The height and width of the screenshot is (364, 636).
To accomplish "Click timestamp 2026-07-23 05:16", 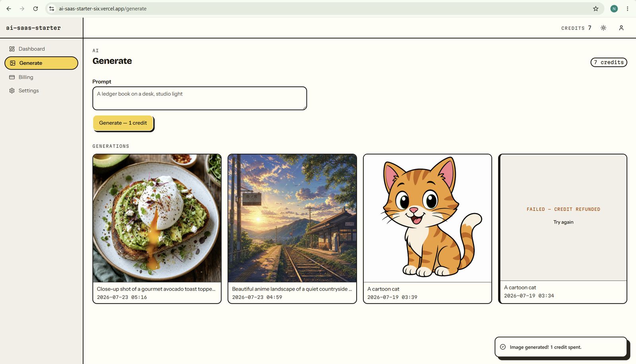I will [x=122, y=297].
